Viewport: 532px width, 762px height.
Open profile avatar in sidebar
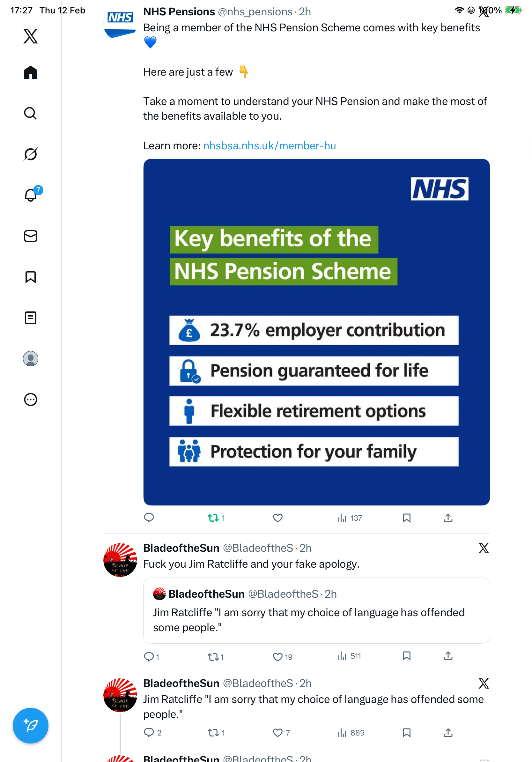pyautogui.click(x=31, y=358)
